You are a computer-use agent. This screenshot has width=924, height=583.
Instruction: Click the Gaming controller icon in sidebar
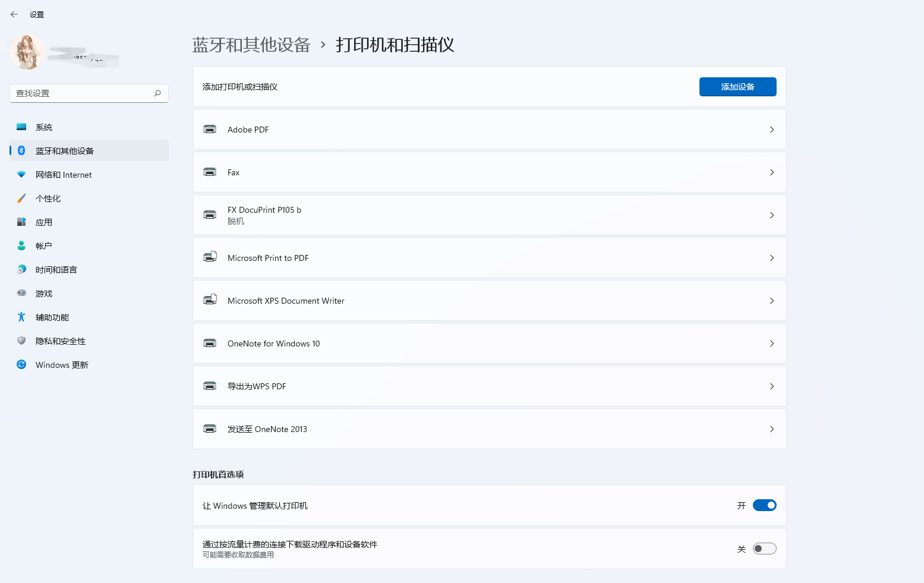pos(21,293)
